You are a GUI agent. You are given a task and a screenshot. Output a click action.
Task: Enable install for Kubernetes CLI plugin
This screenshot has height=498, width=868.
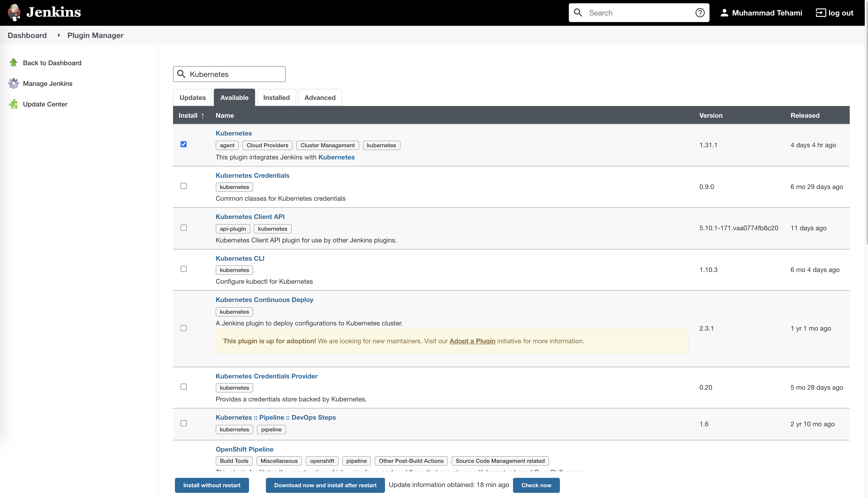tap(184, 269)
